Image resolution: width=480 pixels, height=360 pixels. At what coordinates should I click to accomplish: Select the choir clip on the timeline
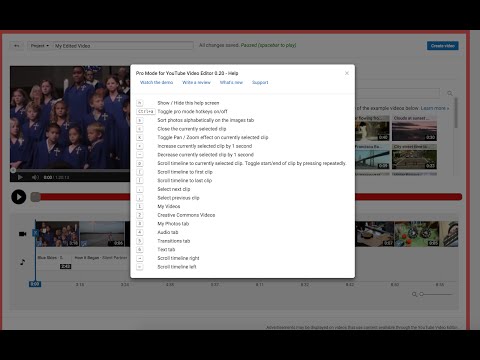[x=57, y=234]
